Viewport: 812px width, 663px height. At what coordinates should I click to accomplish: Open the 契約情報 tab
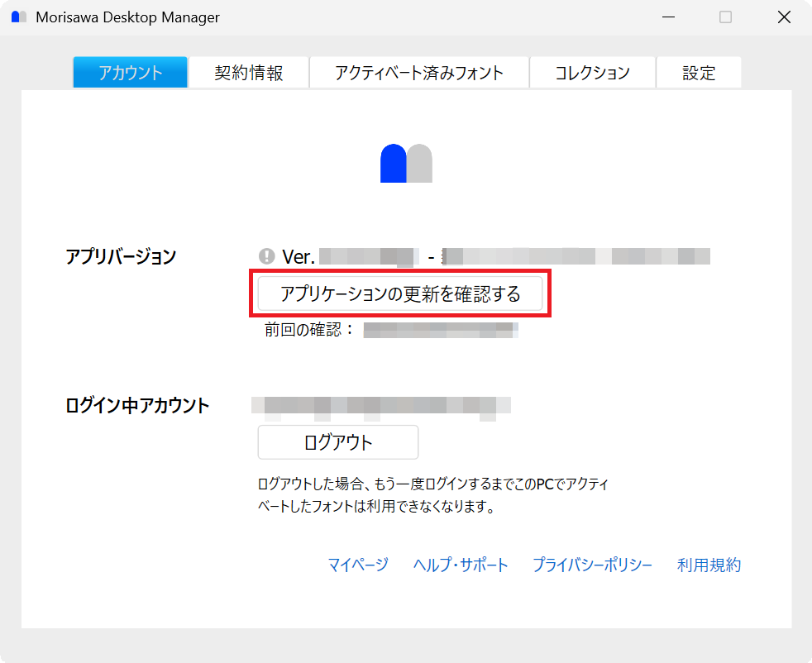click(x=249, y=73)
